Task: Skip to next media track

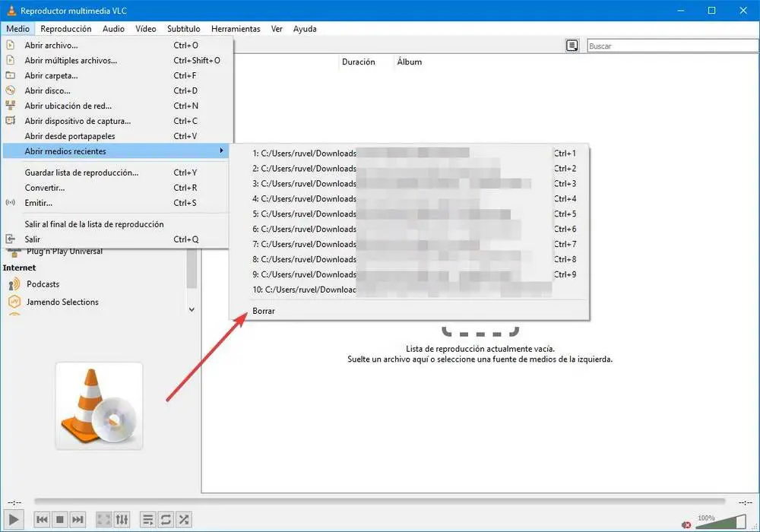Action: 78,520
